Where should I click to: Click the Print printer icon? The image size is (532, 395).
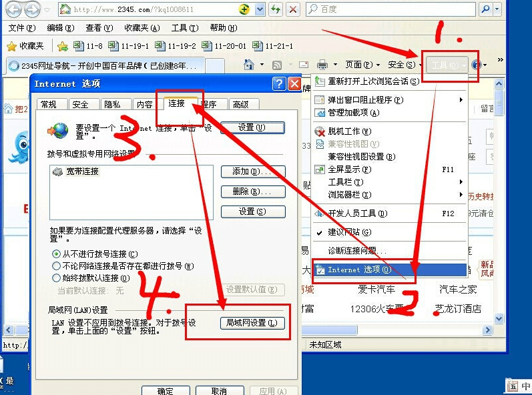click(322, 65)
